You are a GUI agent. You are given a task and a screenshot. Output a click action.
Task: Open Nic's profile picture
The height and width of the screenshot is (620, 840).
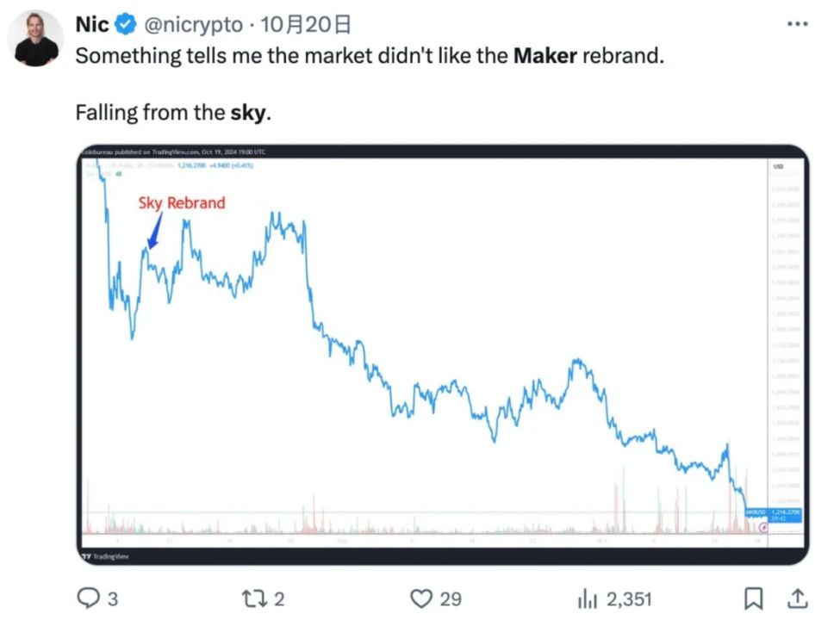pos(37,39)
